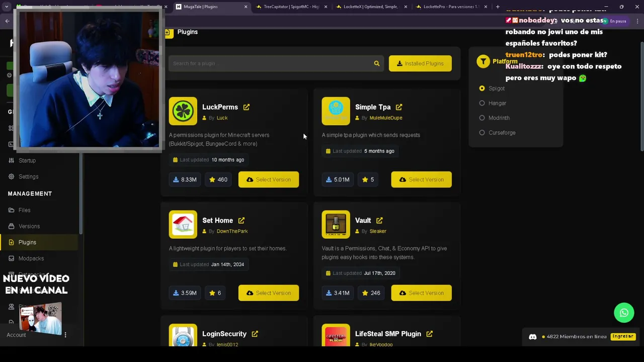Open author link MuleMuleDupe
Viewport: 644px width, 362px height.
pos(386,118)
